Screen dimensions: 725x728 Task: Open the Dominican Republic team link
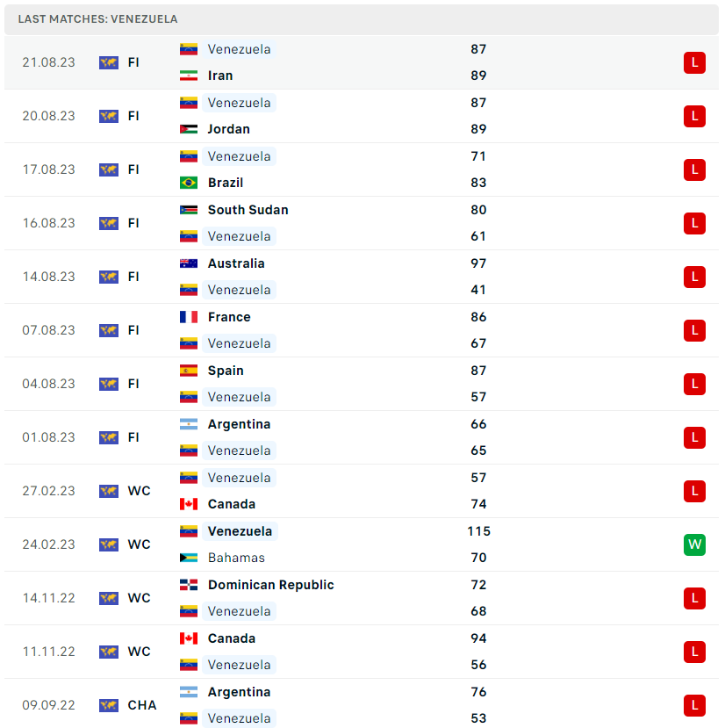(270, 585)
